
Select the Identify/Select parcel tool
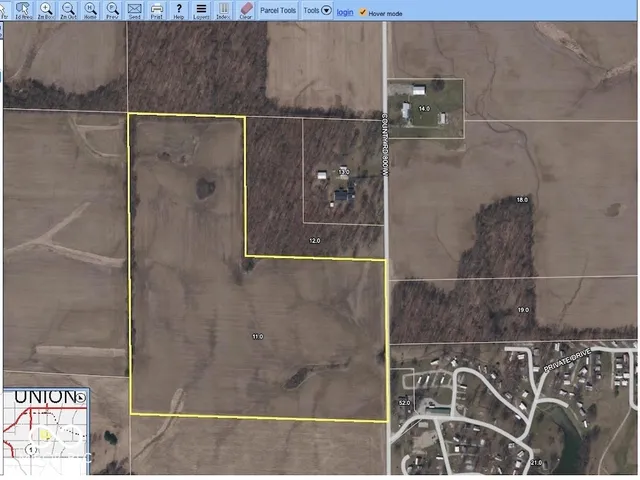[x=23, y=11]
